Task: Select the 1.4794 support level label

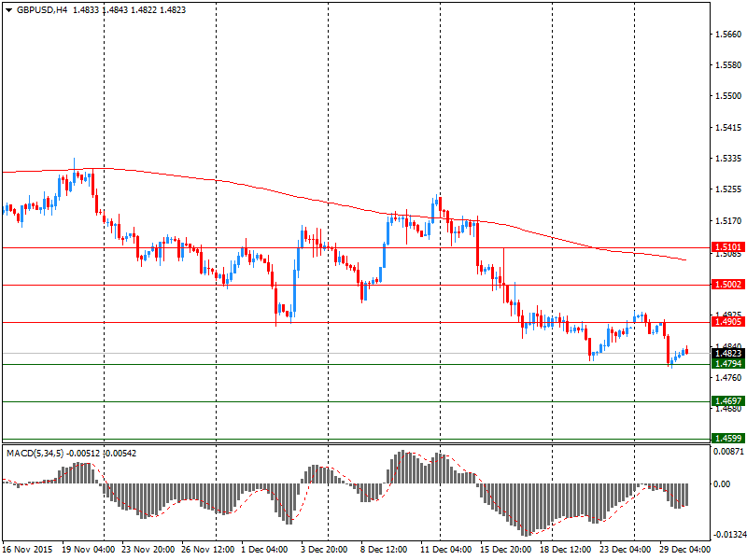Action: (728, 364)
